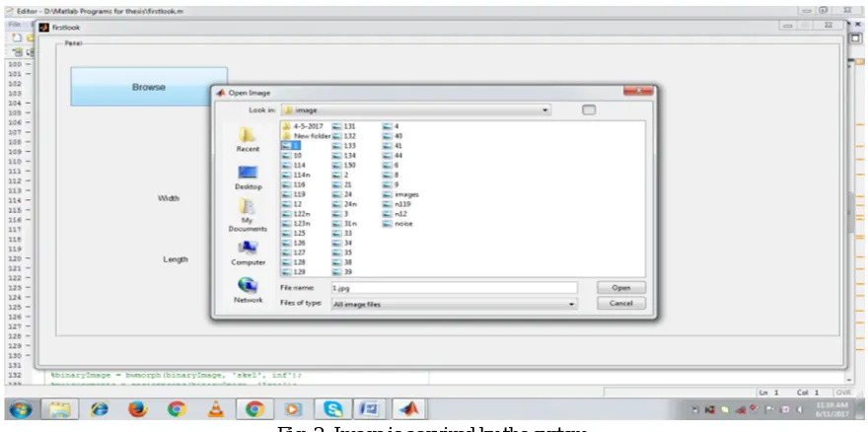Image resolution: width=868 pixels, height=432 pixels.
Task: Click the Open button in dialog
Action: point(621,288)
